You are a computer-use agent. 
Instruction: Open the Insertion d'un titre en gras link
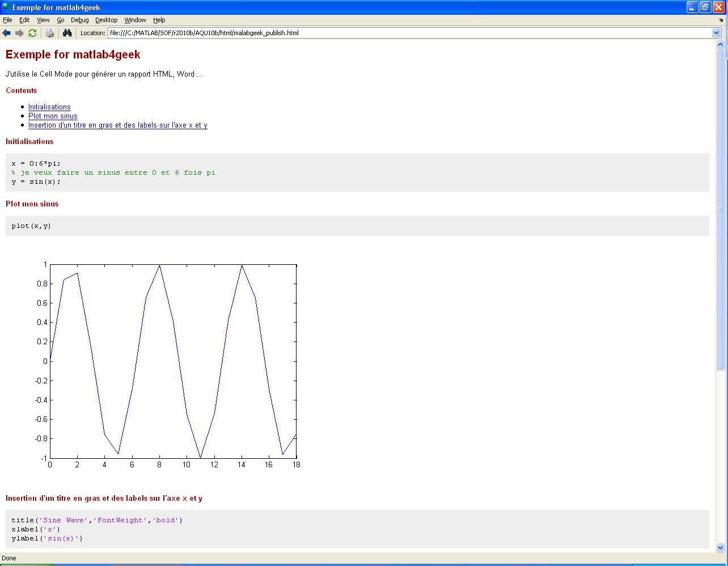click(x=117, y=125)
